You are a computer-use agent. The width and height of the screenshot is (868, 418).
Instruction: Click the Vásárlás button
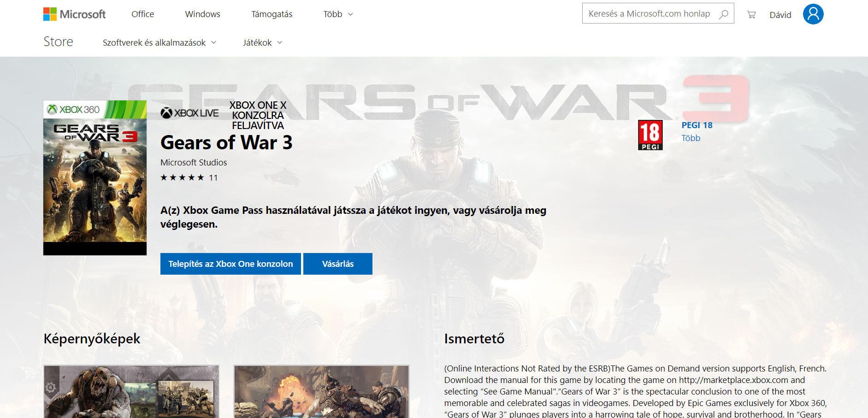pos(338,264)
